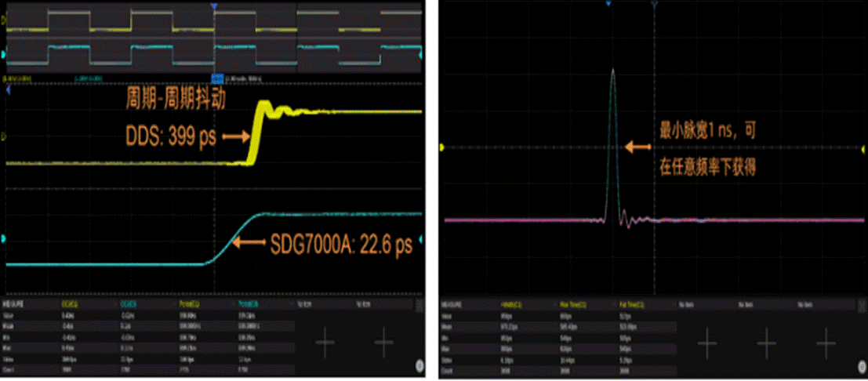
Task: Select the Mean row label in right scope
Action: coord(447,325)
